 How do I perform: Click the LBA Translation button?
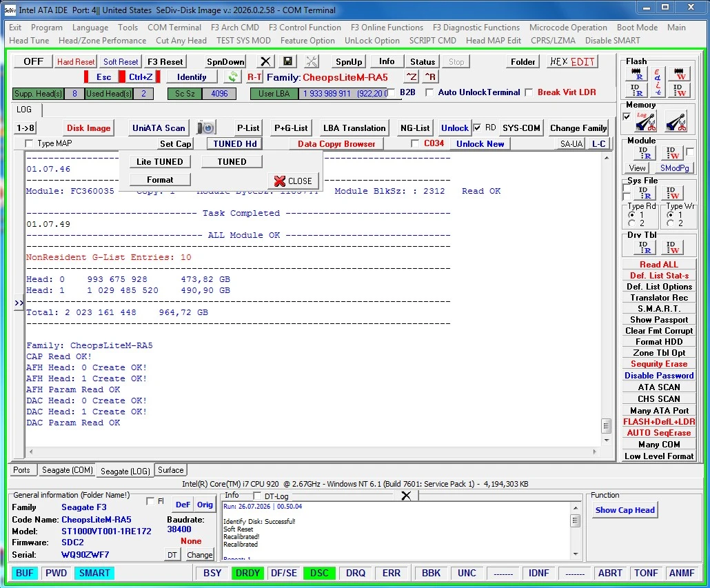pos(354,128)
